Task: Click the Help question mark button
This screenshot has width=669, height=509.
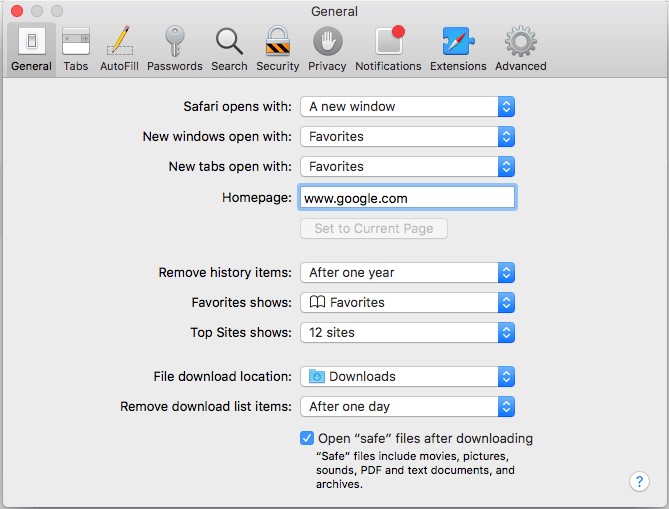Action: click(x=639, y=482)
